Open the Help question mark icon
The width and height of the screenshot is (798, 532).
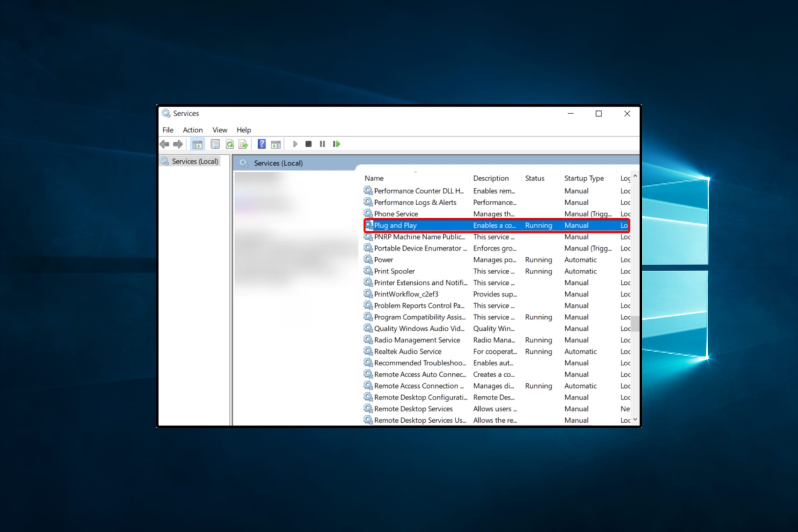pos(261,144)
